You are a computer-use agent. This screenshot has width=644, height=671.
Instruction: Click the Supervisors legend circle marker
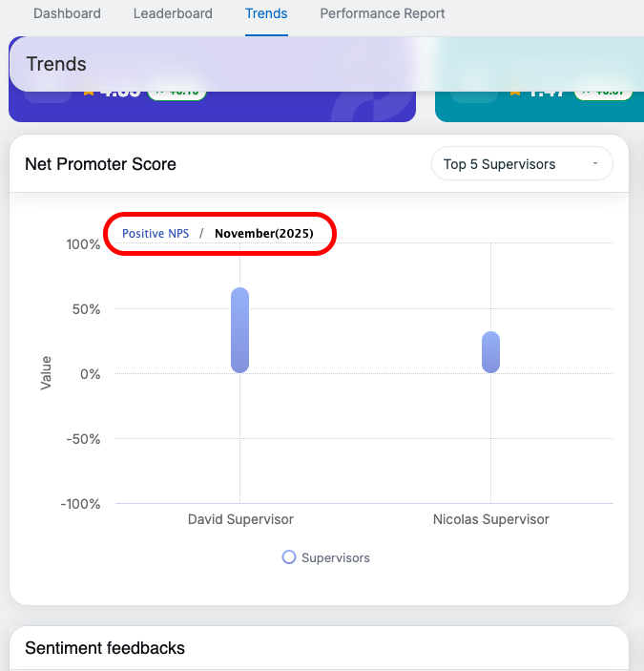pos(289,557)
